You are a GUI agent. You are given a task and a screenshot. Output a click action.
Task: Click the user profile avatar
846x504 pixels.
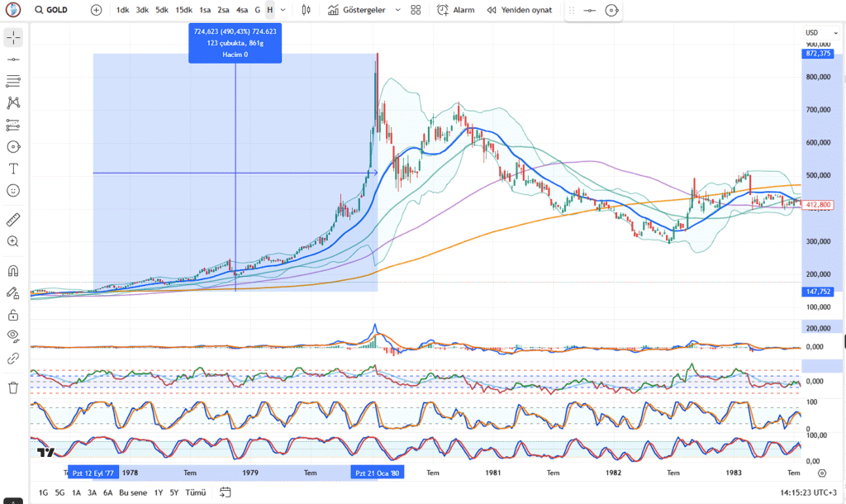(x=13, y=10)
